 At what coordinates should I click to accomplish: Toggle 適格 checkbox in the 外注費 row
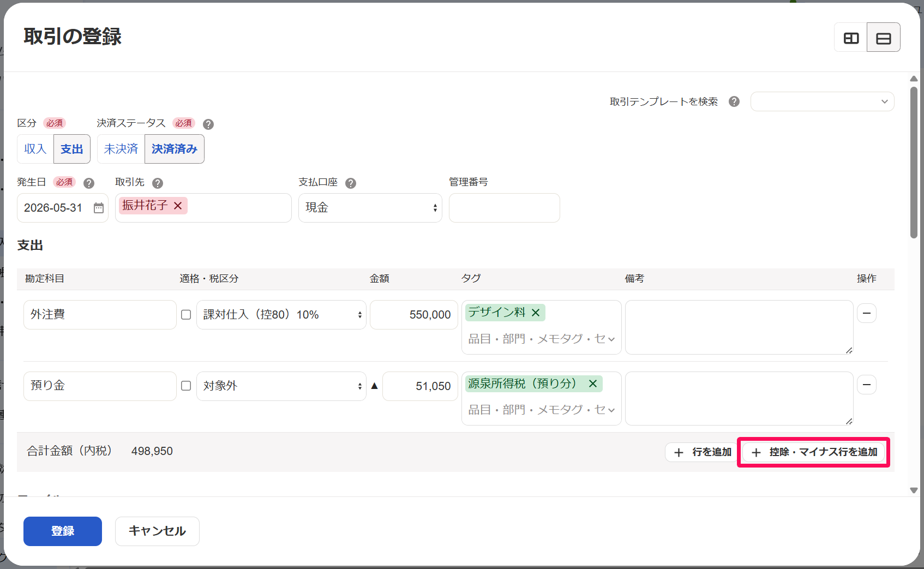click(186, 315)
